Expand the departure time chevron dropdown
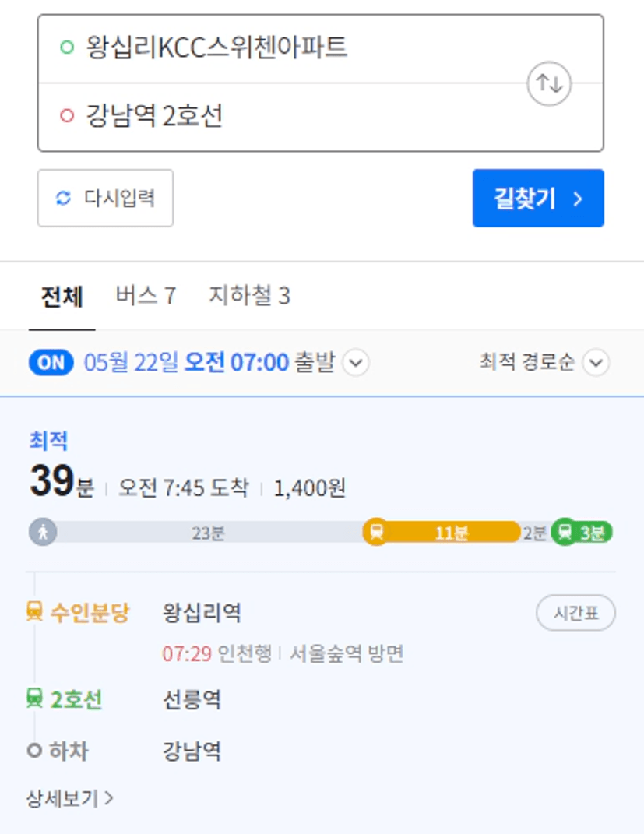This screenshot has height=834, width=644. 356,363
